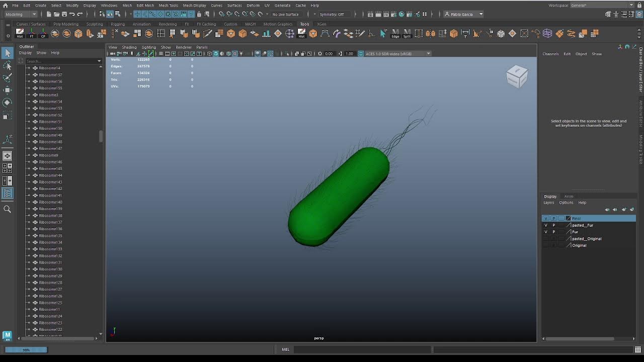Image resolution: width=644 pixels, height=362 pixels.
Task: Switch to the Anim layer tab
Action: (569, 197)
